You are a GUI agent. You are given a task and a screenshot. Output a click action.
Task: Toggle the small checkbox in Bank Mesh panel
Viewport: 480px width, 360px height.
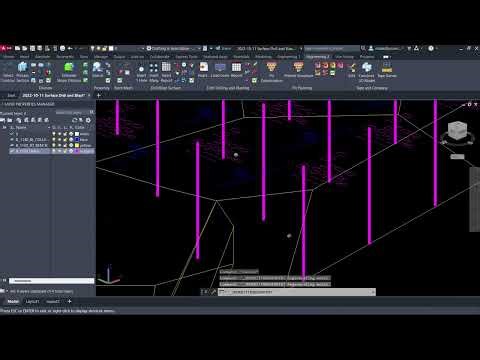pyautogui.click(x=120, y=81)
